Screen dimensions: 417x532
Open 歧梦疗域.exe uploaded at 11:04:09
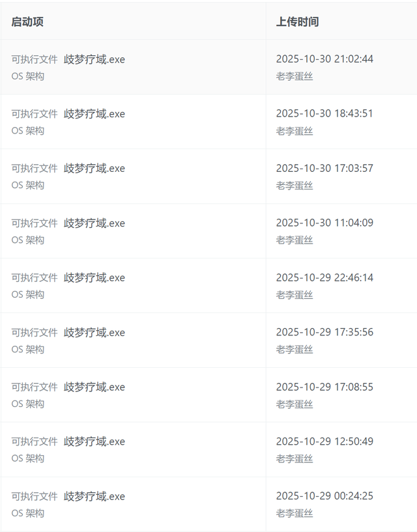pos(94,223)
